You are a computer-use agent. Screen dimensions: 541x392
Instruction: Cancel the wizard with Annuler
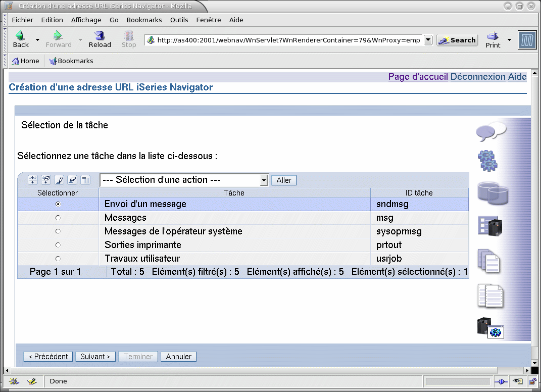point(178,357)
